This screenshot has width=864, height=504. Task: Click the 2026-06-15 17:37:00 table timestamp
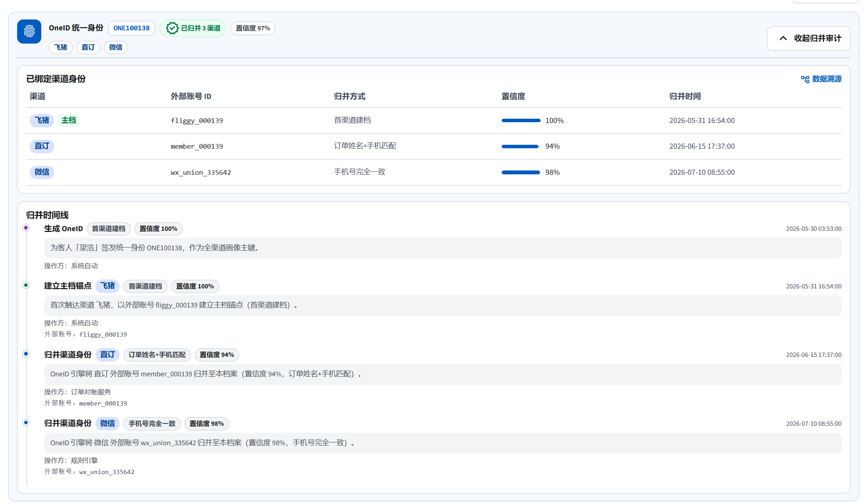(702, 146)
